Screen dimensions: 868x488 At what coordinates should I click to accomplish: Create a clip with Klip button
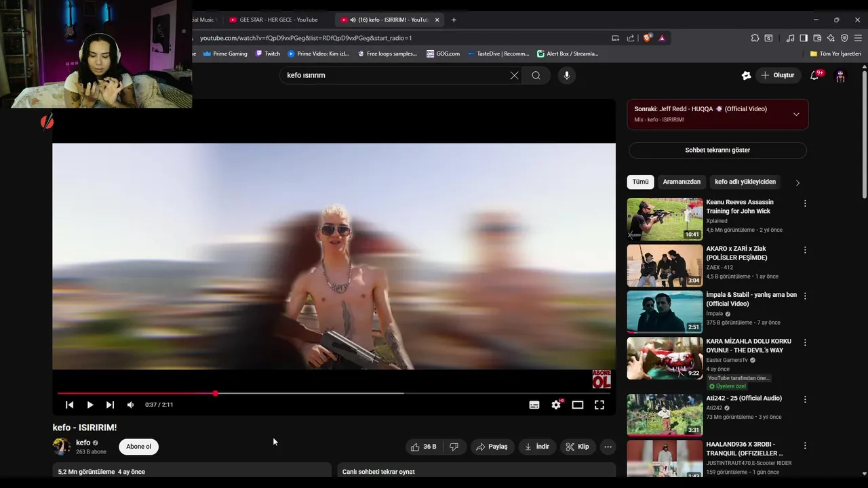tap(577, 447)
